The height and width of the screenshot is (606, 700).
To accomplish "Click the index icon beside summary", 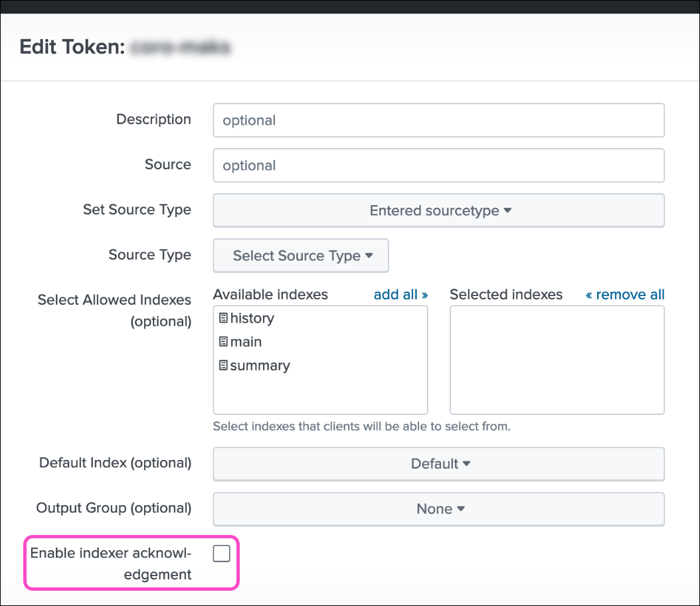I will click(x=222, y=365).
